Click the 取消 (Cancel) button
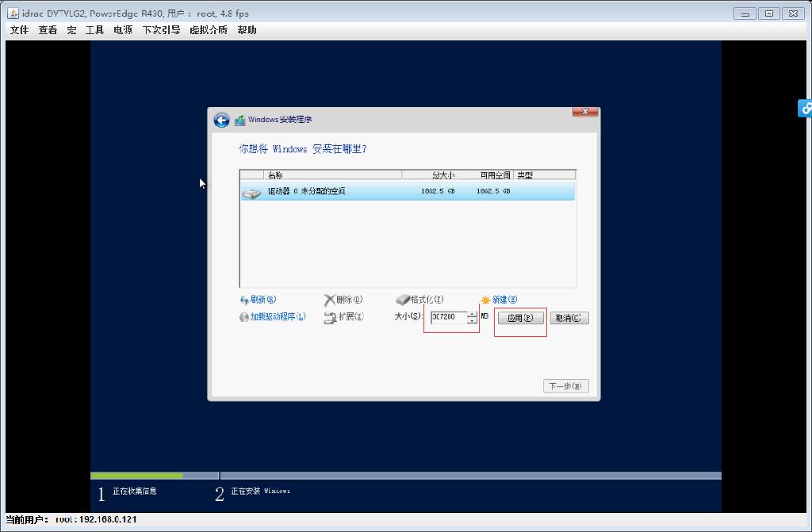The width and height of the screenshot is (812, 532). coord(568,317)
